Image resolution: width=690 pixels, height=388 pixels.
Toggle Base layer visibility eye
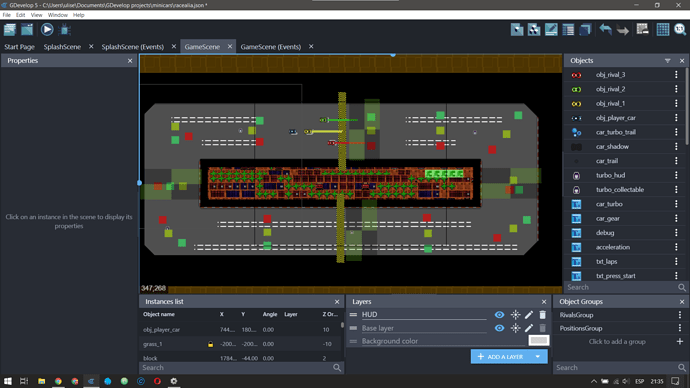point(499,328)
